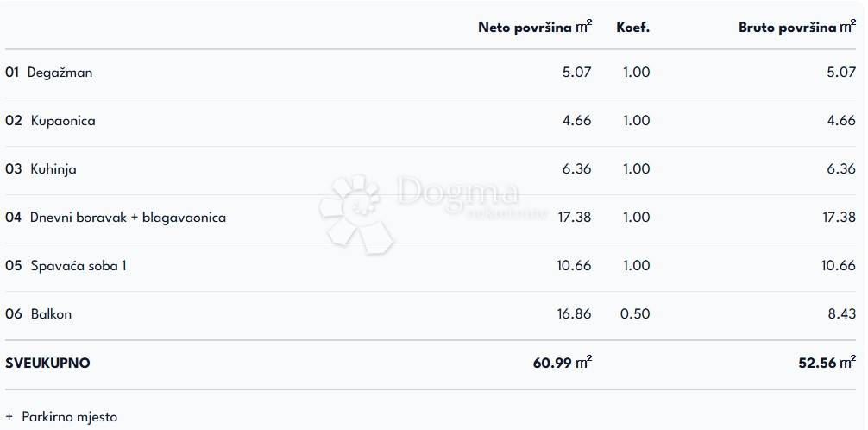Click the Neto površina column header
868x430 pixels.
point(534,28)
